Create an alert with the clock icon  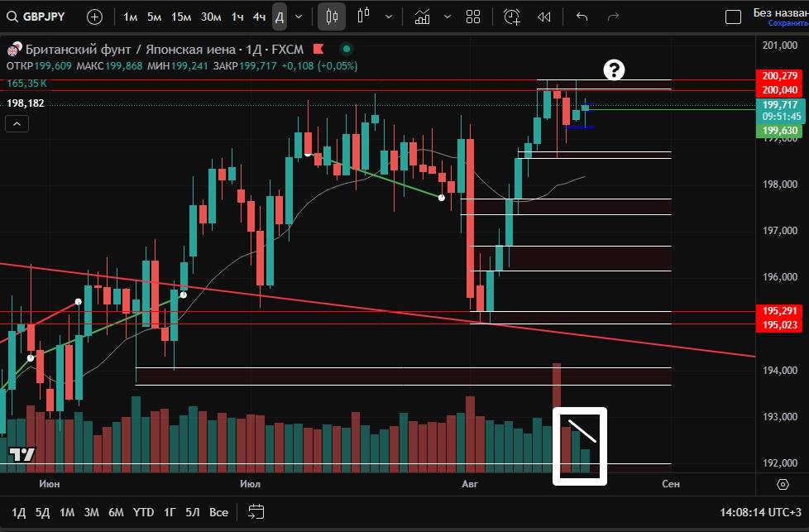point(512,17)
